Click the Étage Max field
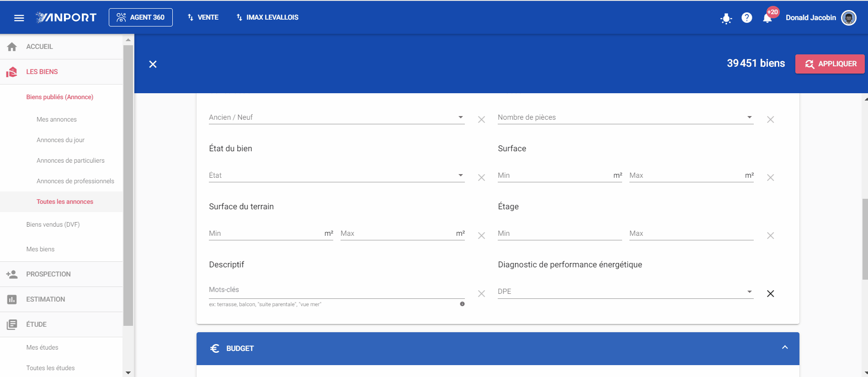Screen dimensions: 868x377 (x=692, y=234)
